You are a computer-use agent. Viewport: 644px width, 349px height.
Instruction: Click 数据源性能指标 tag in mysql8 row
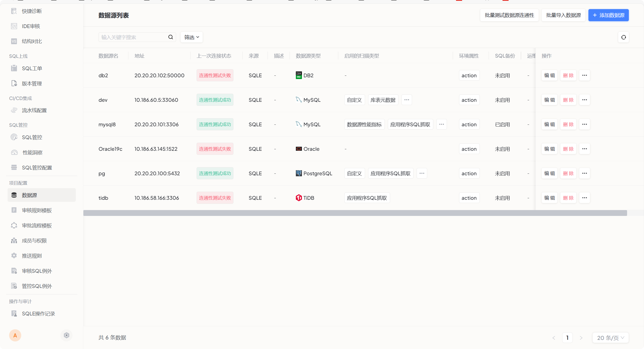364,124
